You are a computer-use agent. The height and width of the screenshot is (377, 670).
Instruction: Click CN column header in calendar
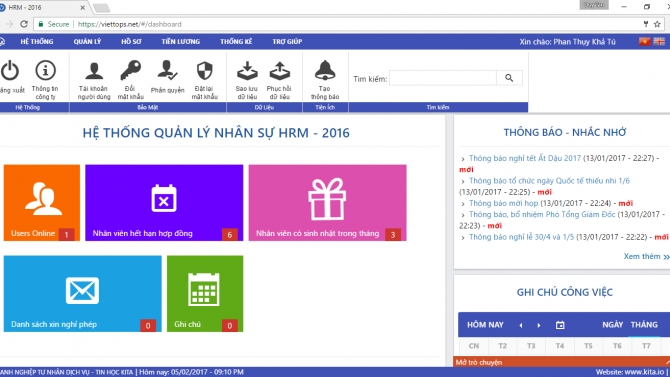[x=473, y=346]
